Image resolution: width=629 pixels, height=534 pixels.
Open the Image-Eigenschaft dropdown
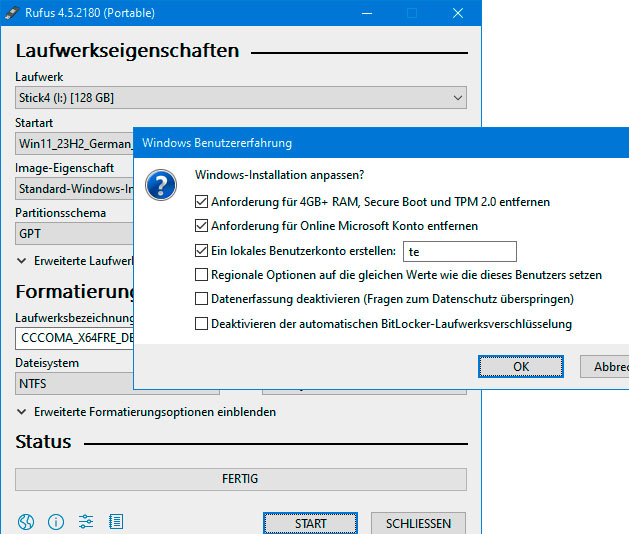click(x=74, y=189)
